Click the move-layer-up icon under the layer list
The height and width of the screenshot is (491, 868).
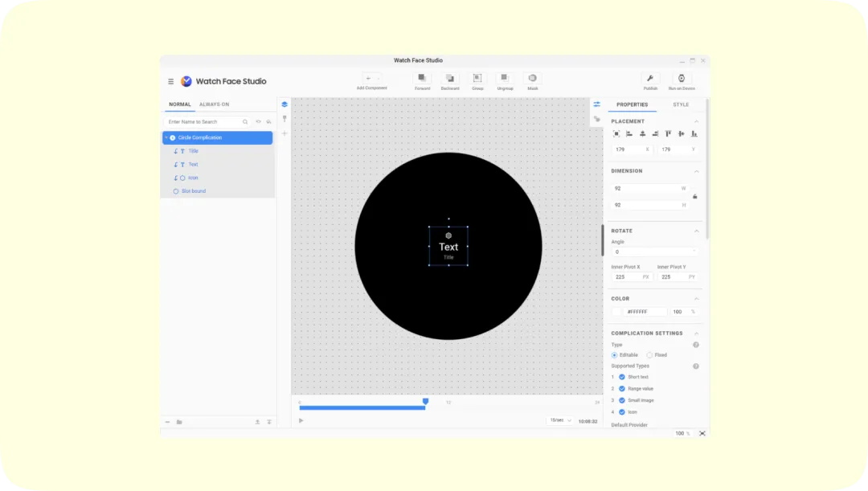257,422
